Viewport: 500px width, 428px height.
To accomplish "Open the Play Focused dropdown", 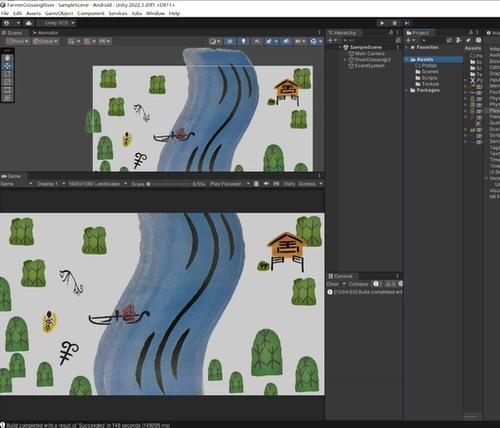I will coord(230,184).
